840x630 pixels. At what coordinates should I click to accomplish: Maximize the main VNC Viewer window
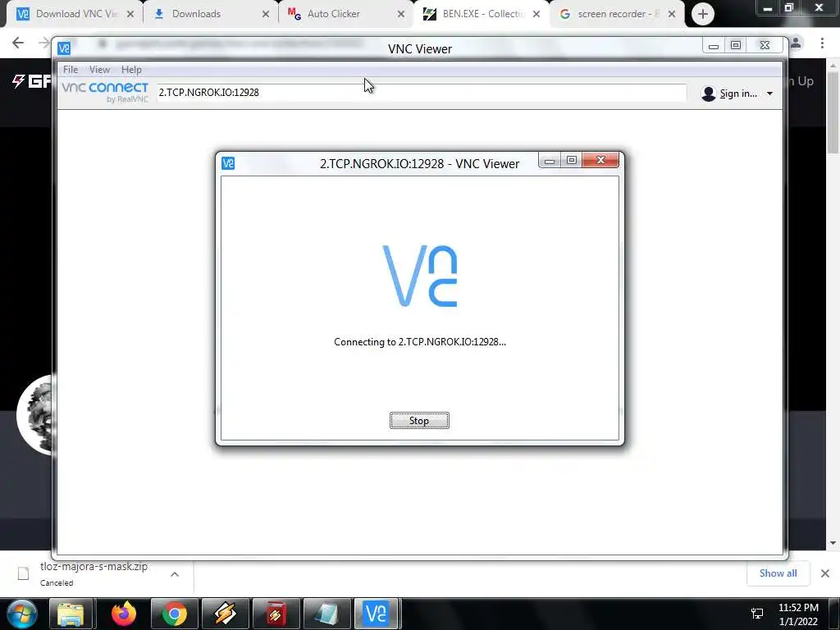[736, 46]
